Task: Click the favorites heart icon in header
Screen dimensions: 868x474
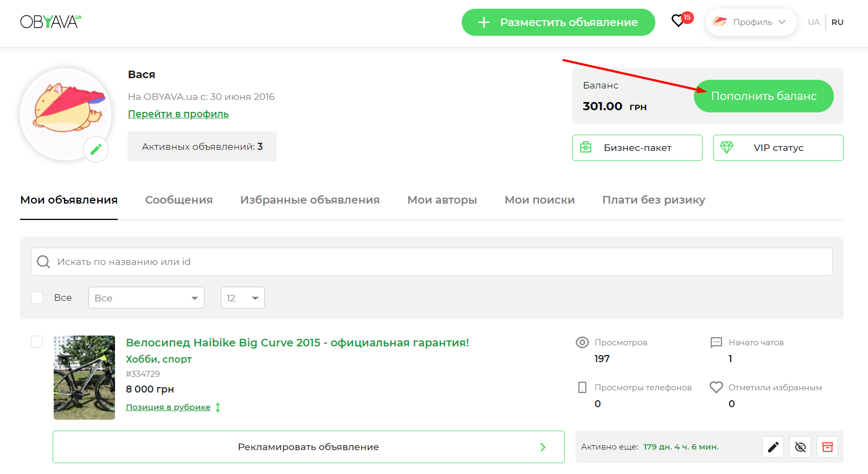Action: 678,21
